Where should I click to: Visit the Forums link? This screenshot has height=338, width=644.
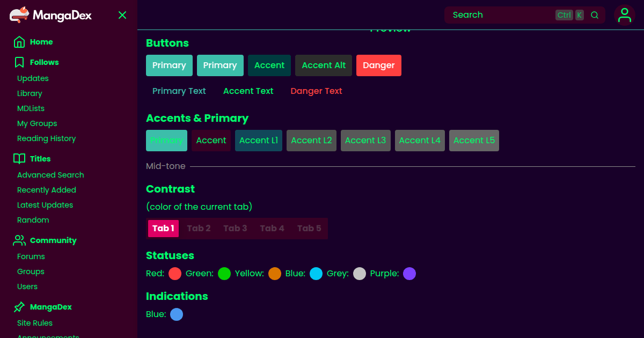click(x=31, y=256)
